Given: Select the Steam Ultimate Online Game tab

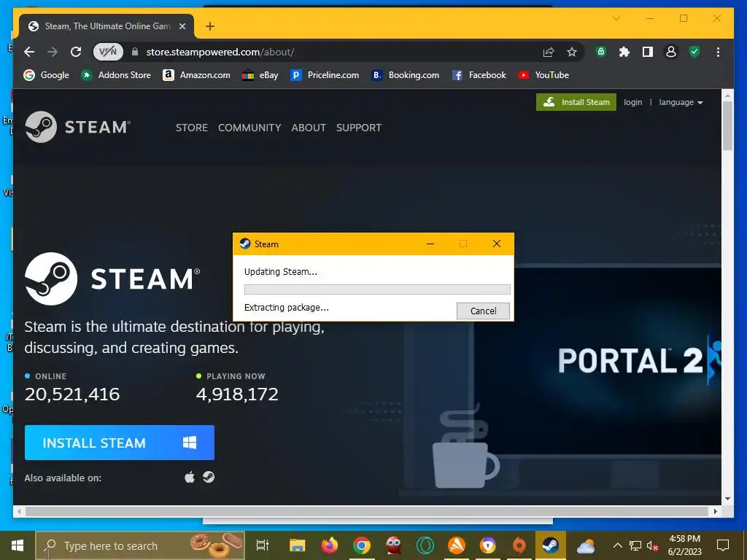Looking at the screenshot, I should coord(107,26).
